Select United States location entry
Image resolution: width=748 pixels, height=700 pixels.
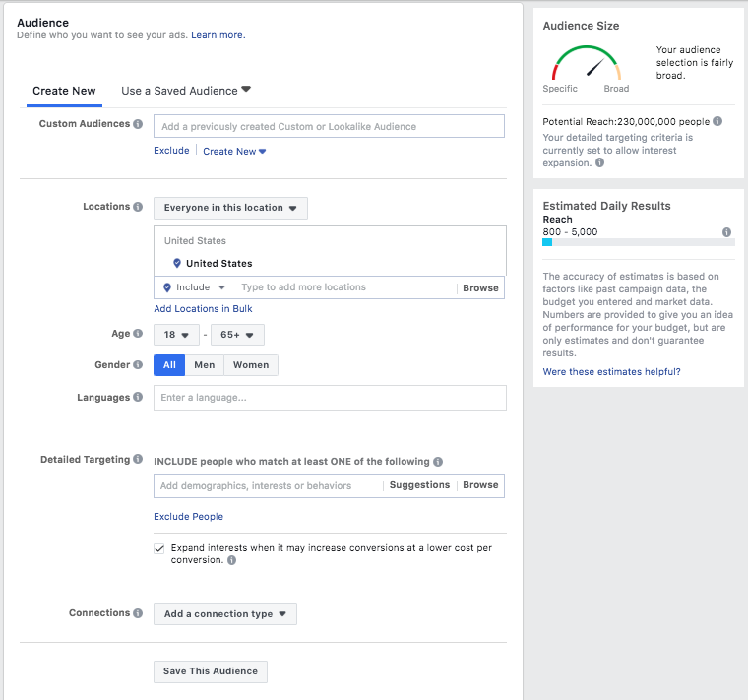point(218,264)
